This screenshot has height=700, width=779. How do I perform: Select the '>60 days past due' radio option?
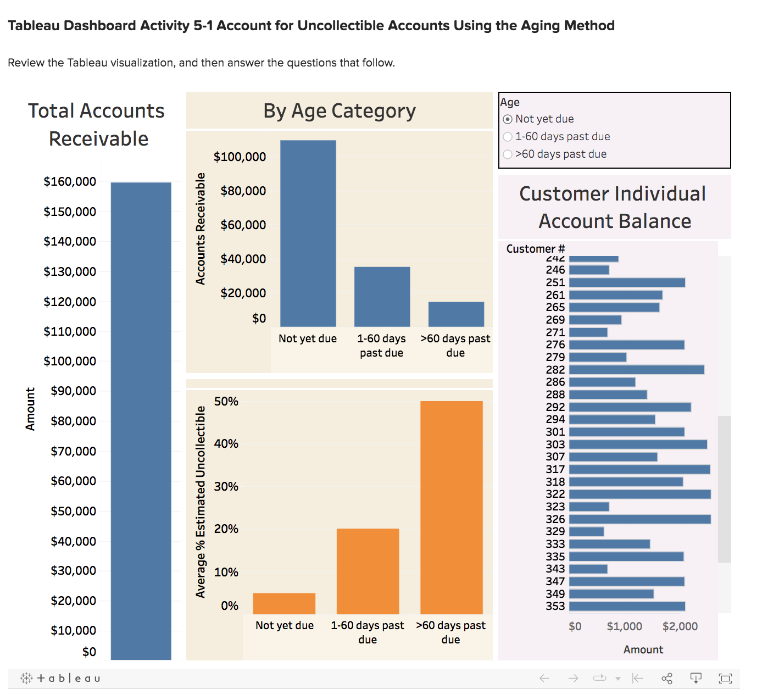click(x=507, y=154)
